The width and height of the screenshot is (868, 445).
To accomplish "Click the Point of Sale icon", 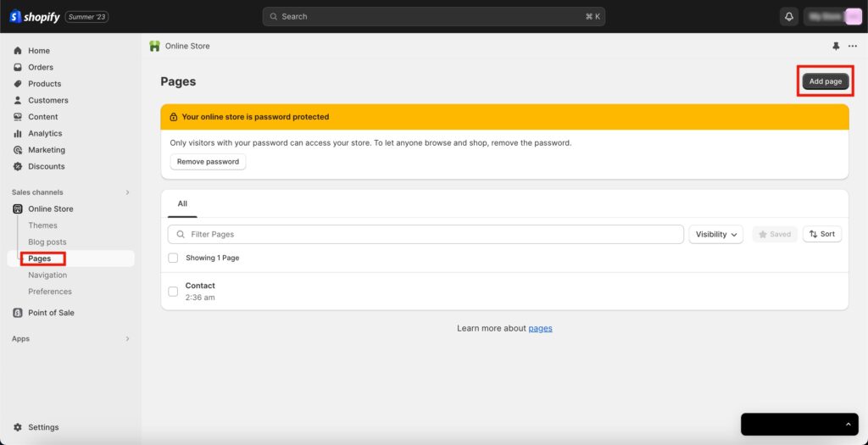I will [x=18, y=313].
